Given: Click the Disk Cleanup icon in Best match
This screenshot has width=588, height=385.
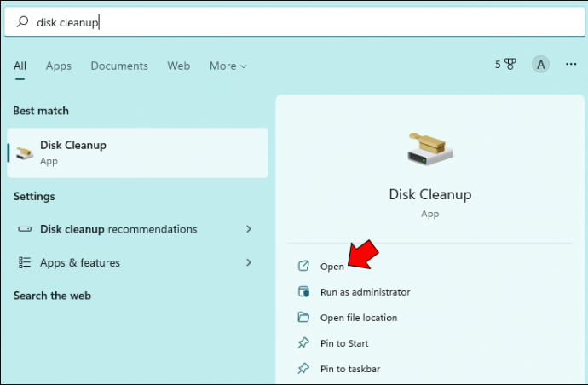Looking at the screenshot, I should tap(26, 152).
